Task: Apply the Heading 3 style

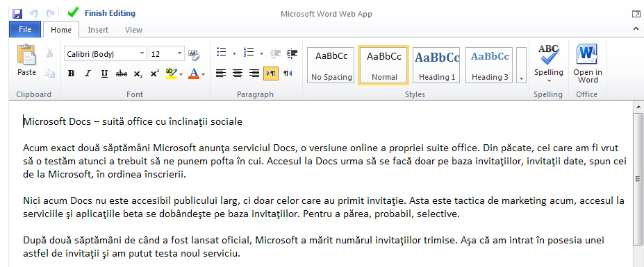Action: (489, 65)
